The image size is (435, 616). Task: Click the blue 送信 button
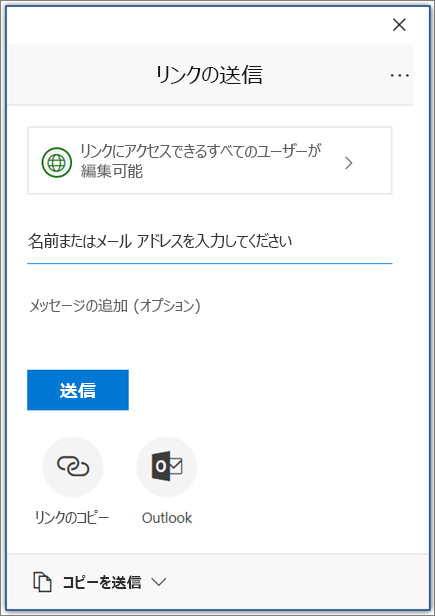(x=78, y=390)
